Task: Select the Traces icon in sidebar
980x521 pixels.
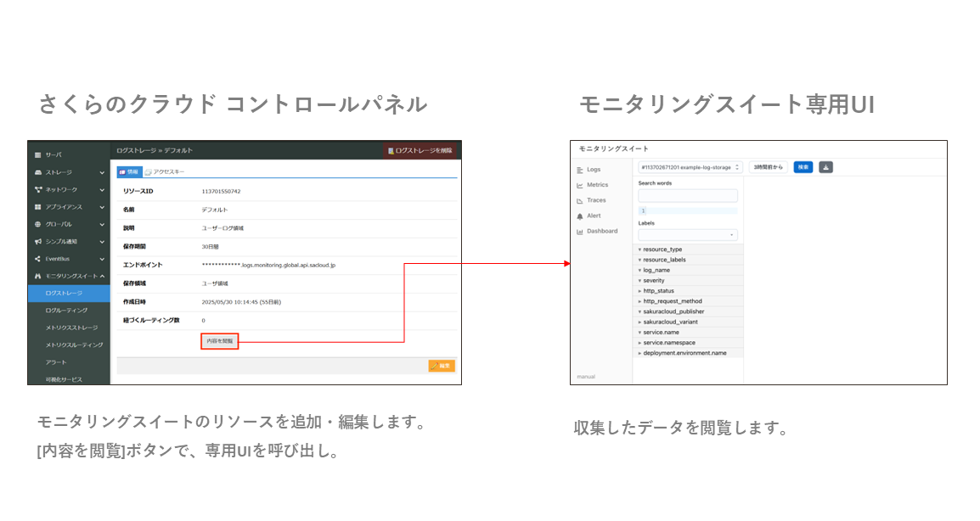Action: pyautogui.click(x=580, y=200)
